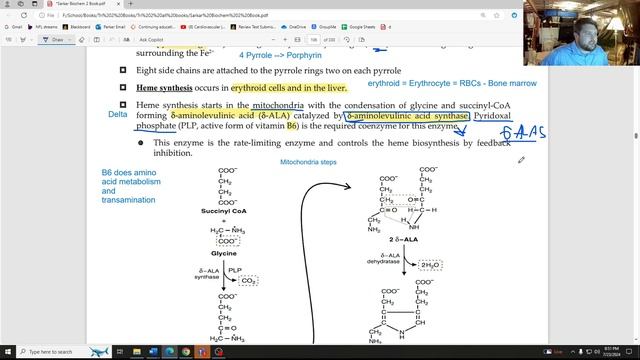Select the Erase tool in PDF toolbar
Viewport: 640px width, 360px height.
82,40
